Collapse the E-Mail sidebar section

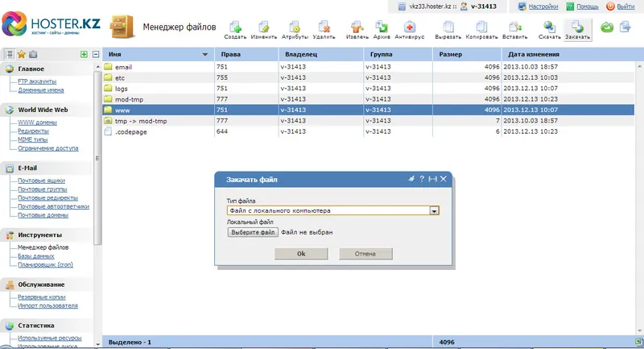[47, 168]
